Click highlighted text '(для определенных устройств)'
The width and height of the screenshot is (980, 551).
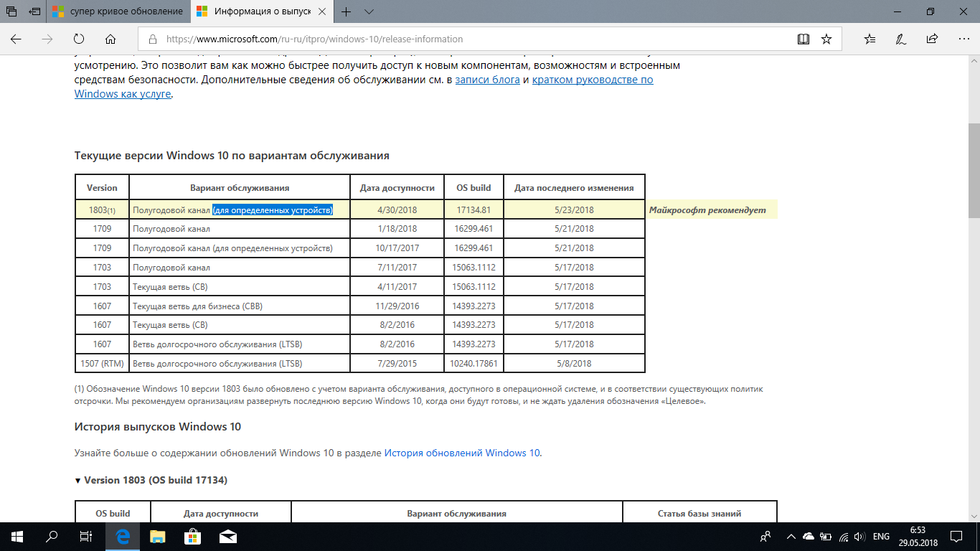[273, 210]
